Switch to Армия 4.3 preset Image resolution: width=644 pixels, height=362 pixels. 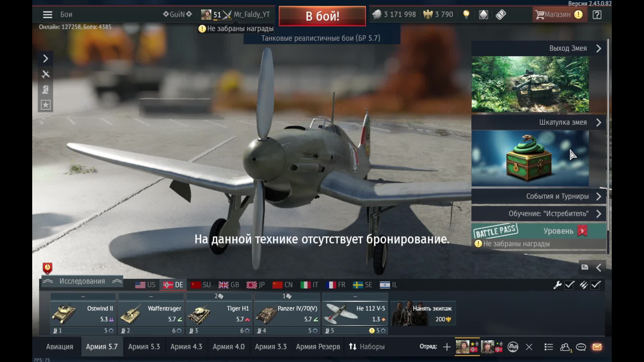[186, 347]
